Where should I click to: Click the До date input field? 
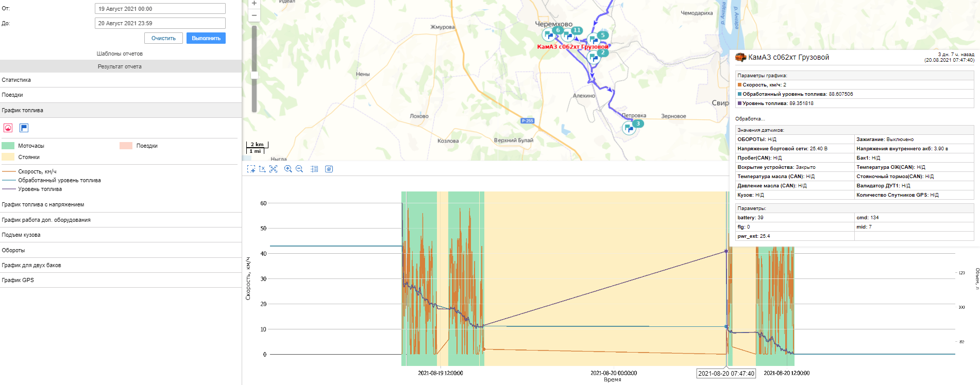click(160, 23)
